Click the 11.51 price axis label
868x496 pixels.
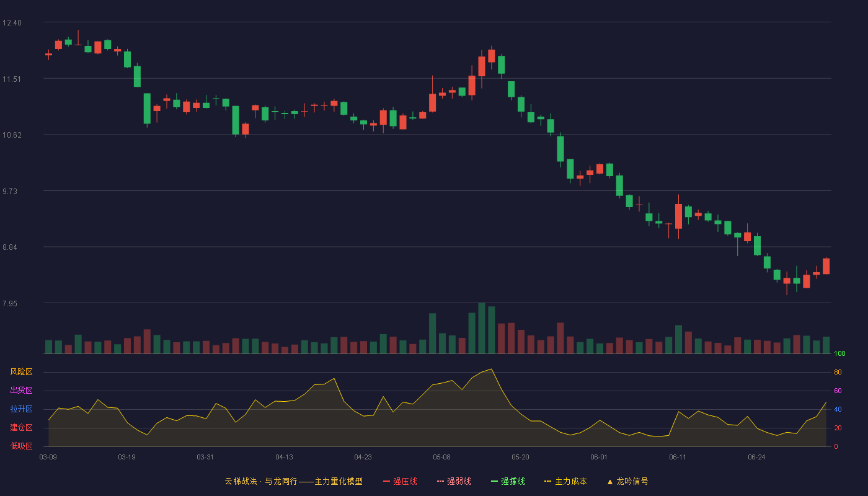(12, 79)
